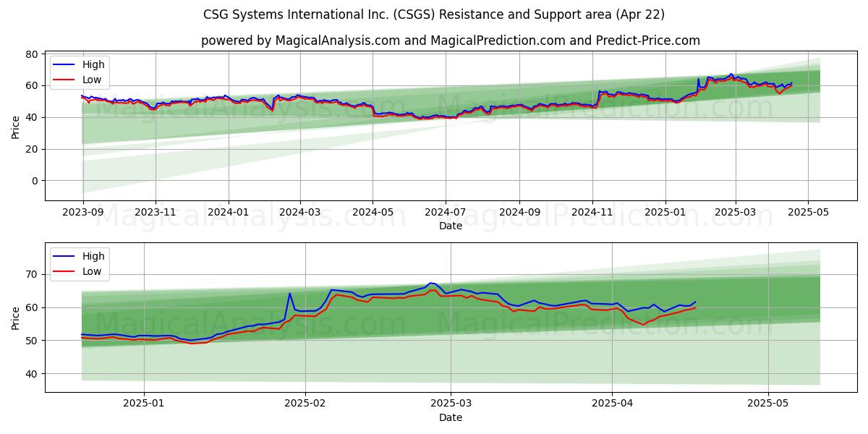Click the '2025-05' x-axis label in top chart

[807, 213]
